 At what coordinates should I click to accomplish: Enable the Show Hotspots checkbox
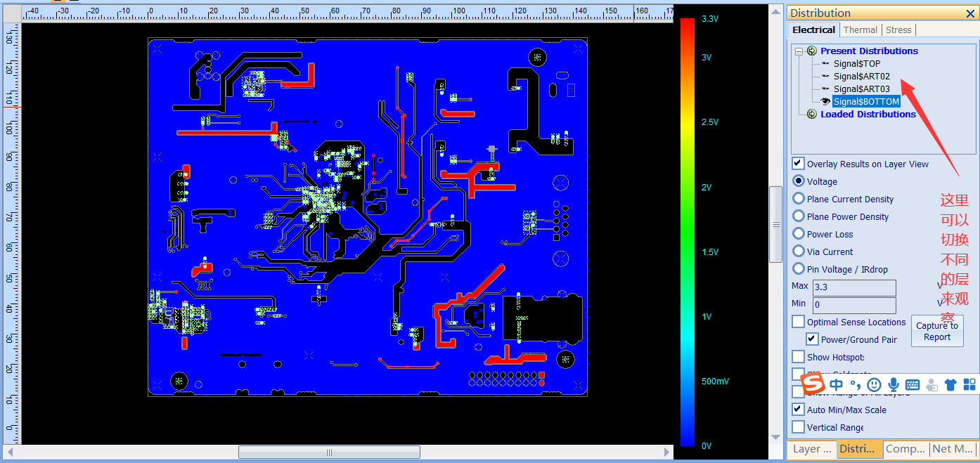click(799, 357)
